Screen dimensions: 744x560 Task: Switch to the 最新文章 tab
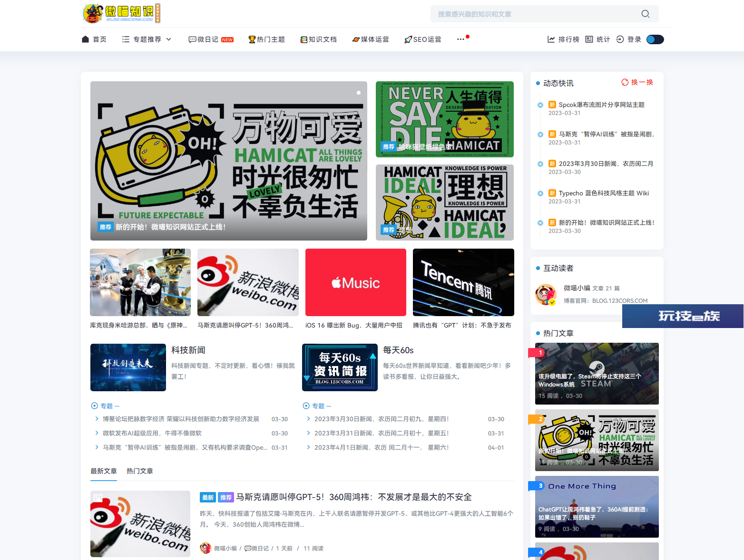click(x=104, y=471)
